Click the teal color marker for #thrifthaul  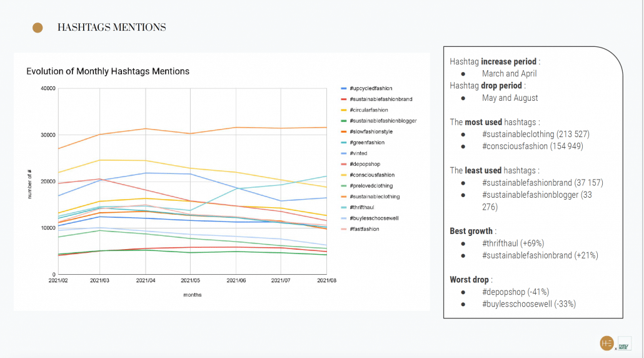344,207
